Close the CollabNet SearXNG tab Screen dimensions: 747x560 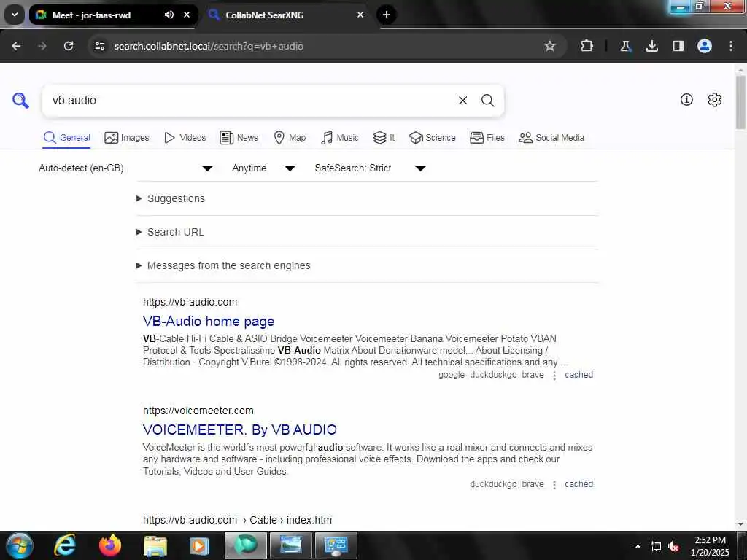[x=360, y=15]
